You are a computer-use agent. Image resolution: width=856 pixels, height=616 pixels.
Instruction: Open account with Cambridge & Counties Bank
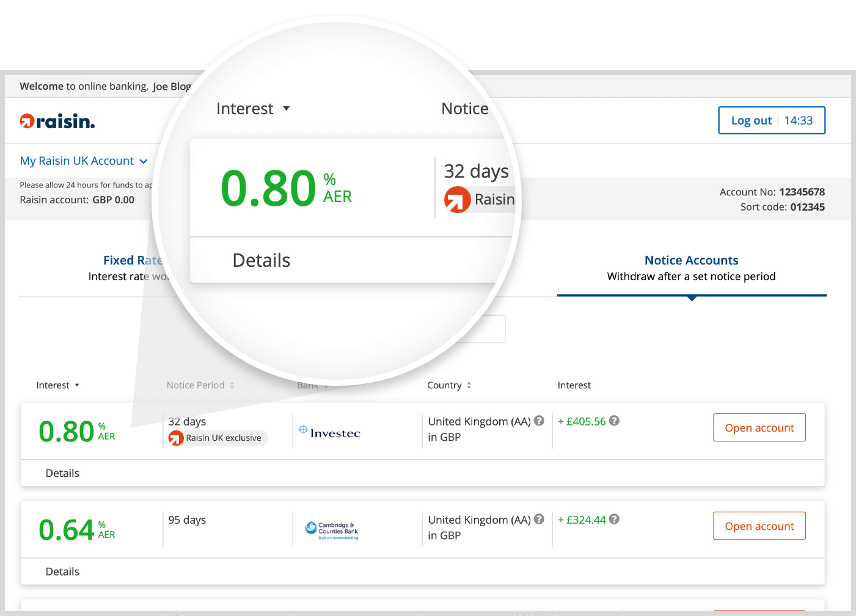point(759,526)
